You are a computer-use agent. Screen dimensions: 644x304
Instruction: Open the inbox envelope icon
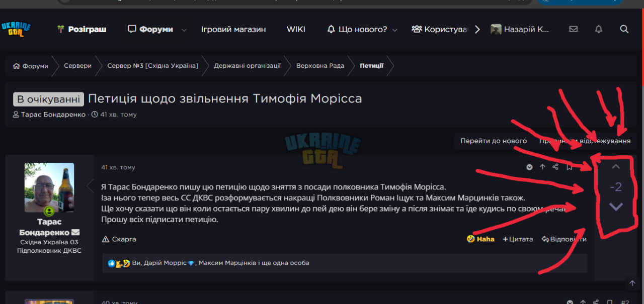click(x=574, y=29)
